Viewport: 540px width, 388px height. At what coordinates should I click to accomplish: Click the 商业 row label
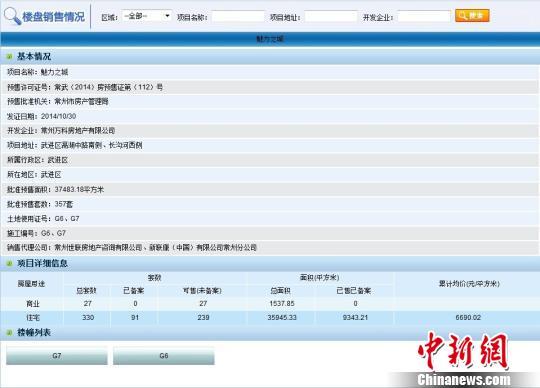point(33,304)
